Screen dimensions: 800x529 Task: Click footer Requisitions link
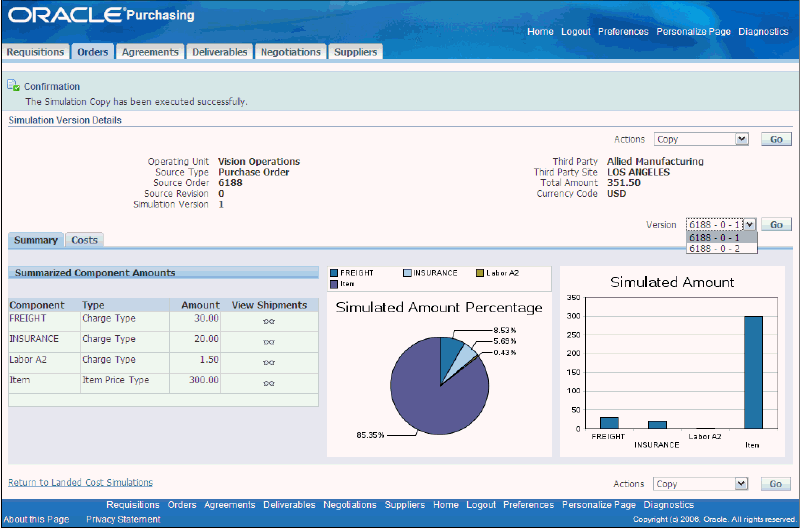(x=133, y=505)
